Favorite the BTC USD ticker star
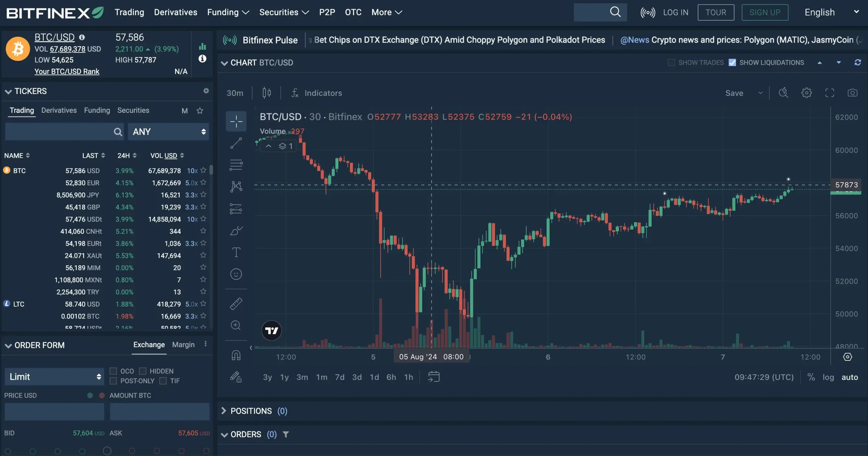This screenshot has height=456, width=868. 203,170
